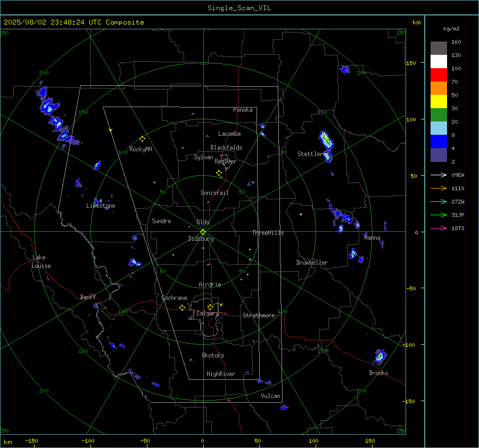Screen dimensions: 479x448
Task: Click the Sundre town label
Action: pos(161,221)
